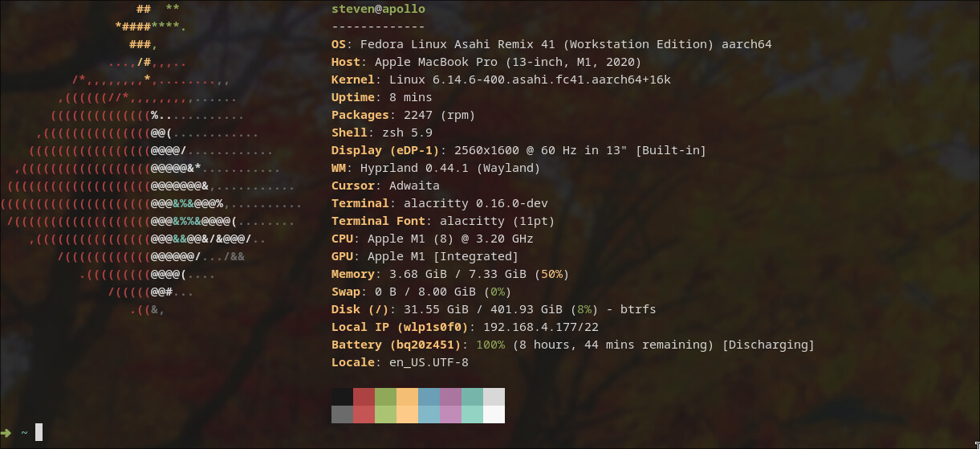Screen dimensions: 980x449
Task: Click the dark gray palette swatch
Action: [342, 414]
